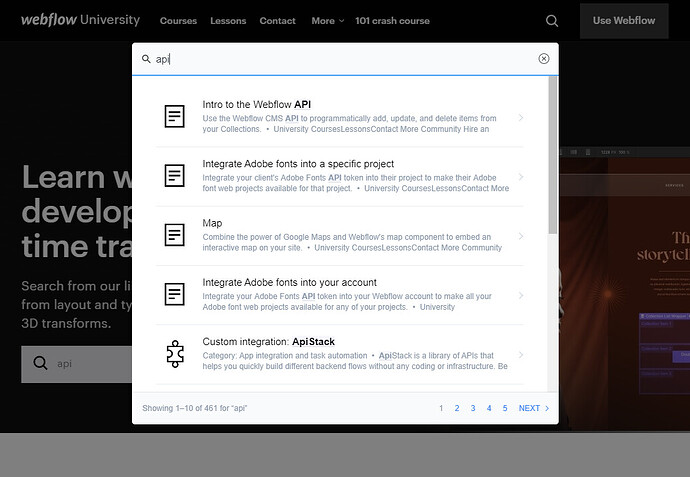Go to results page 4
Screen dimensions: 690x477
point(489,408)
